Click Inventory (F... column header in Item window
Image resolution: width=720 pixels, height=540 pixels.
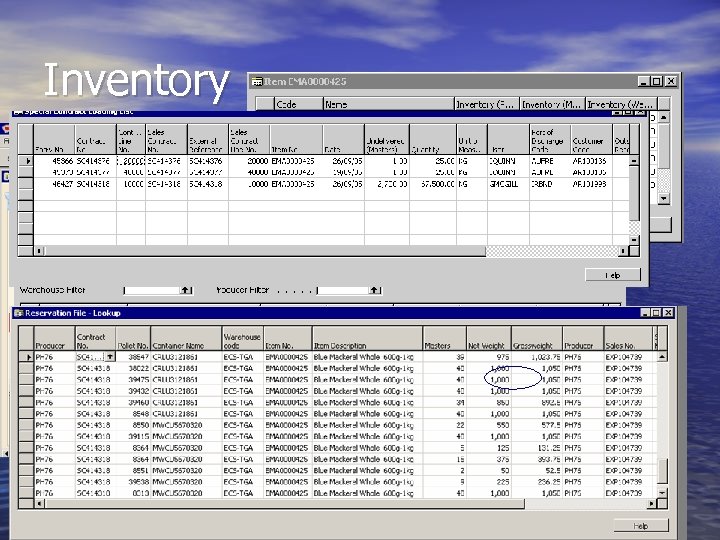tap(487, 104)
